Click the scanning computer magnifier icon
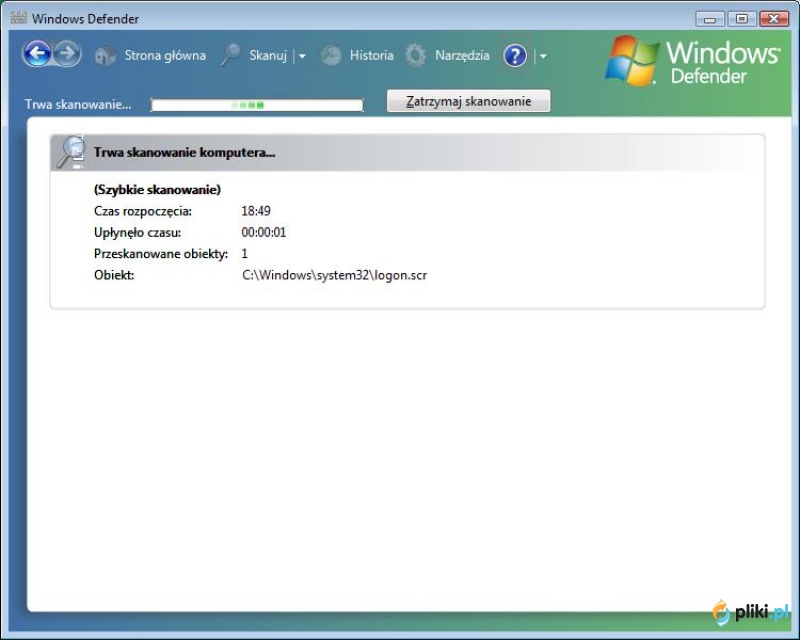Image resolution: width=800 pixels, height=640 pixels. click(71, 152)
